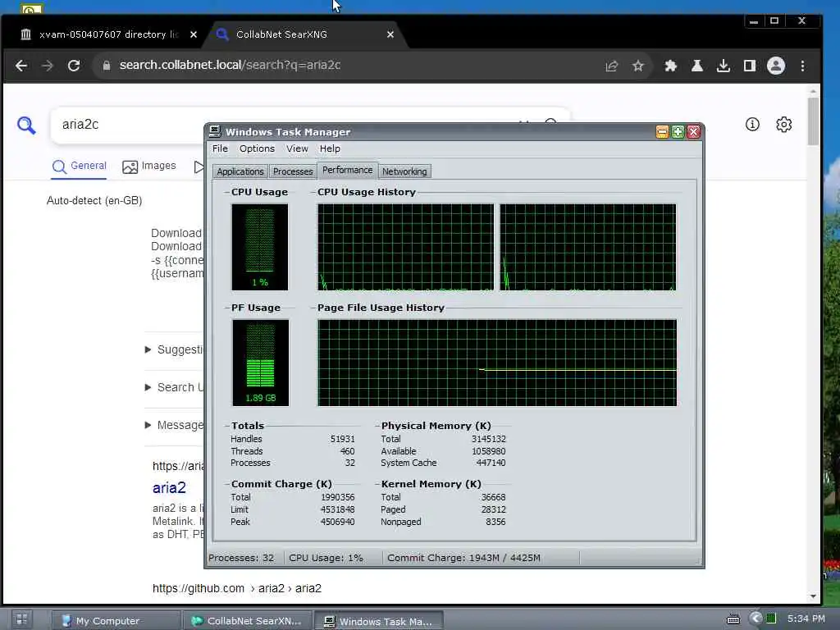The width and height of the screenshot is (840, 630).
Task: Click the 5:34 PM clock
Action: (x=806, y=619)
